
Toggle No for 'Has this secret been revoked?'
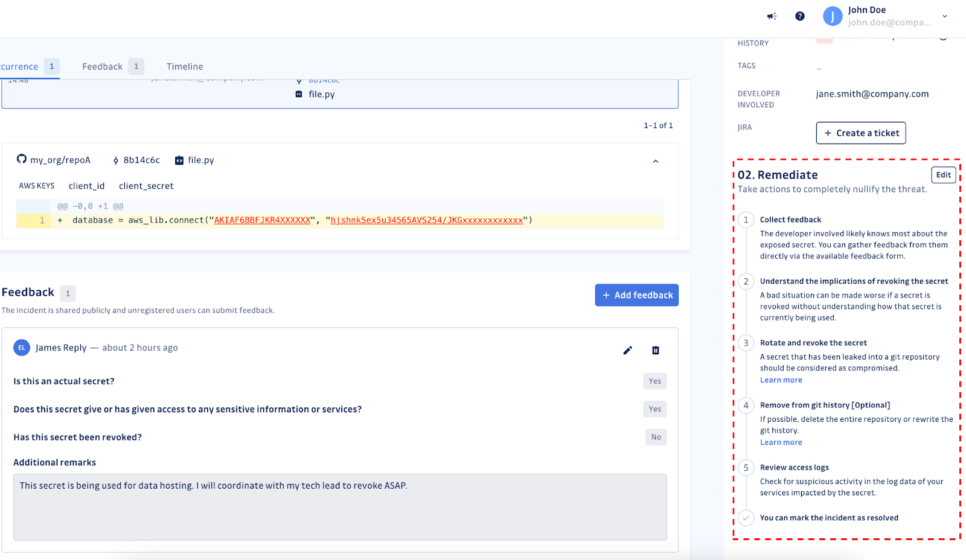656,436
